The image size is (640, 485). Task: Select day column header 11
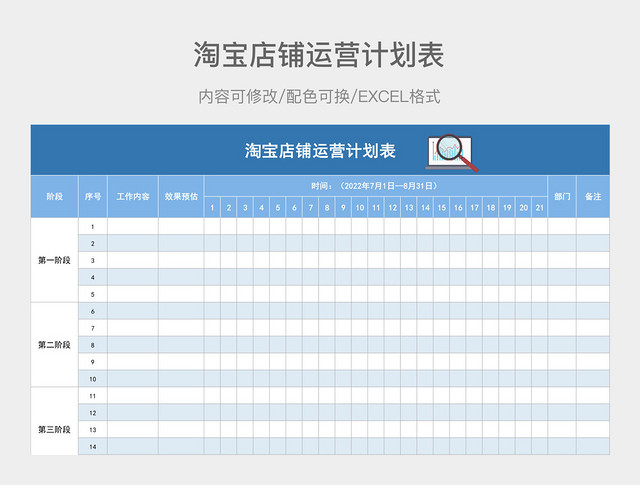tap(376, 207)
